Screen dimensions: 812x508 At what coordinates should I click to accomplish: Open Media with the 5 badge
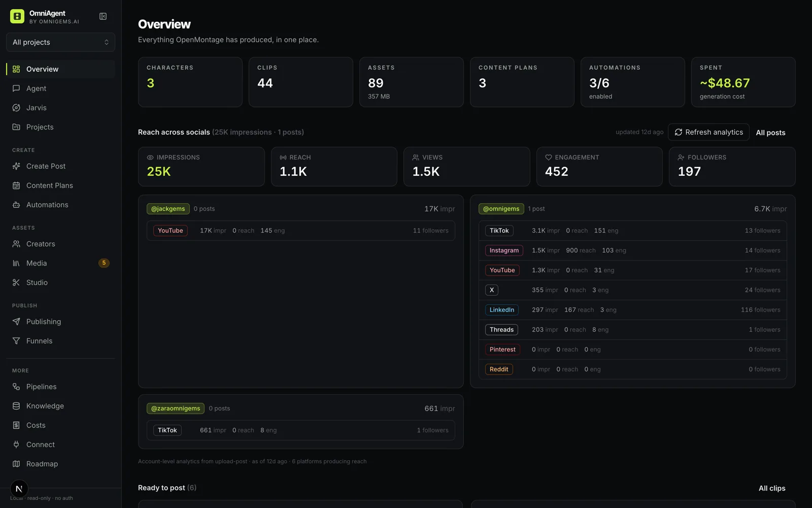click(60, 263)
